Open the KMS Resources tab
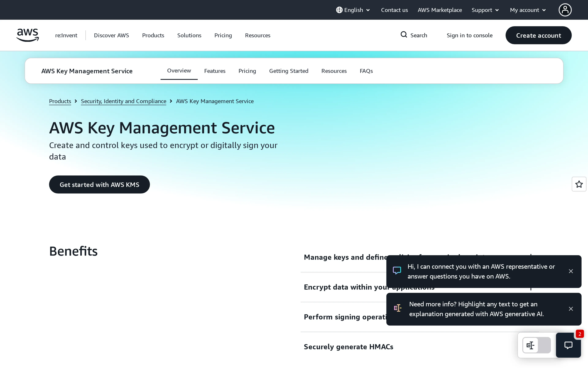Screen dimensions: 588x368 (x=334, y=71)
